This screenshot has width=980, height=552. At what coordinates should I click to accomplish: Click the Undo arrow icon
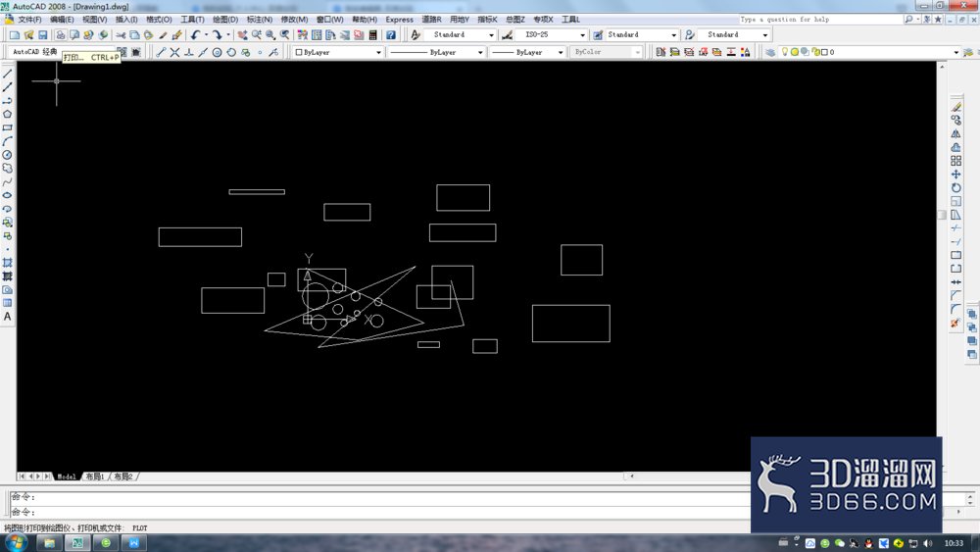click(x=196, y=35)
